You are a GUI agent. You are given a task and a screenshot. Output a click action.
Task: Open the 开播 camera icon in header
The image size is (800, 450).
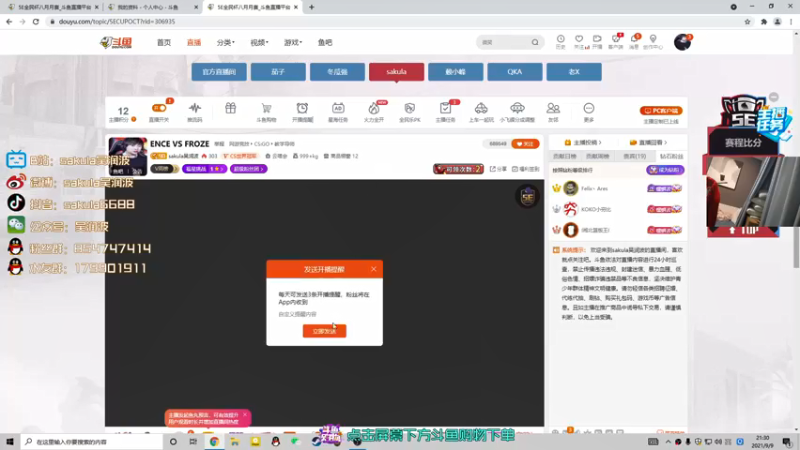tap(597, 39)
